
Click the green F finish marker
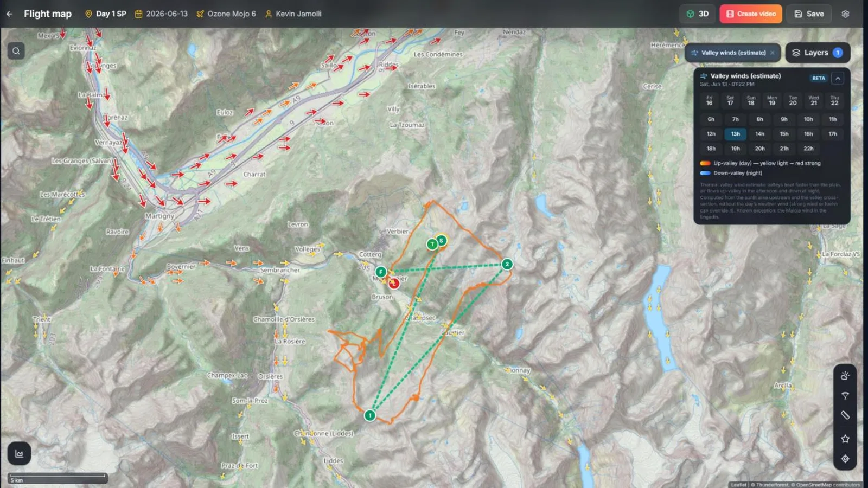pos(381,272)
